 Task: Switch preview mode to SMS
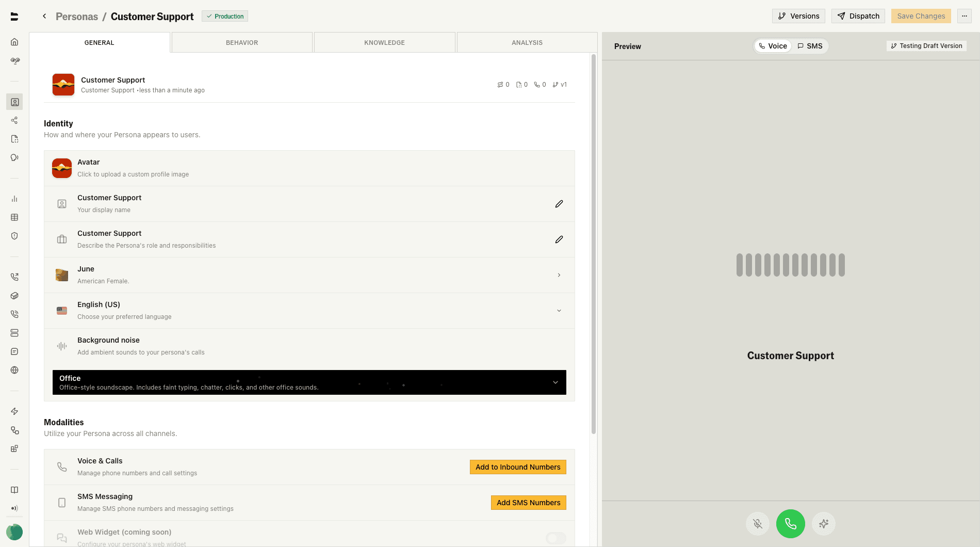[810, 46]
